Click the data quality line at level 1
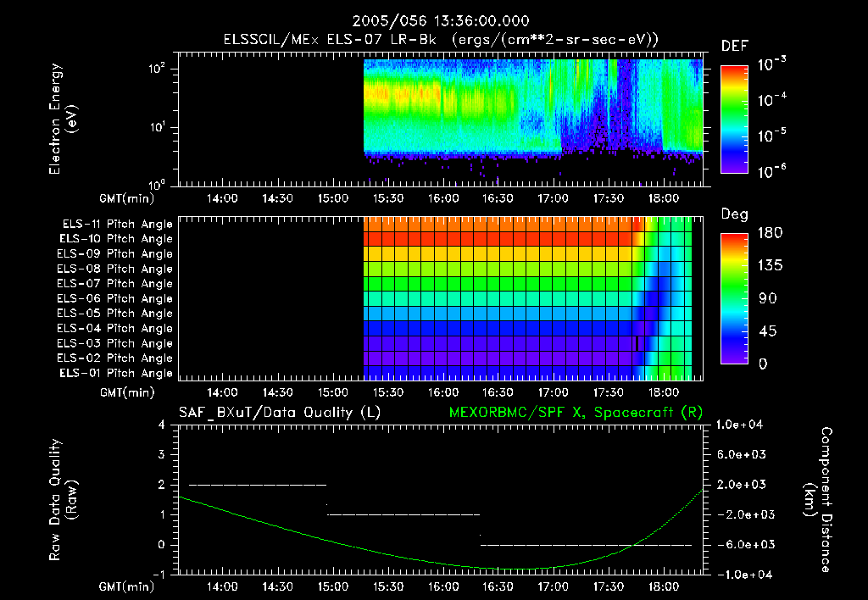 (403, 514)
